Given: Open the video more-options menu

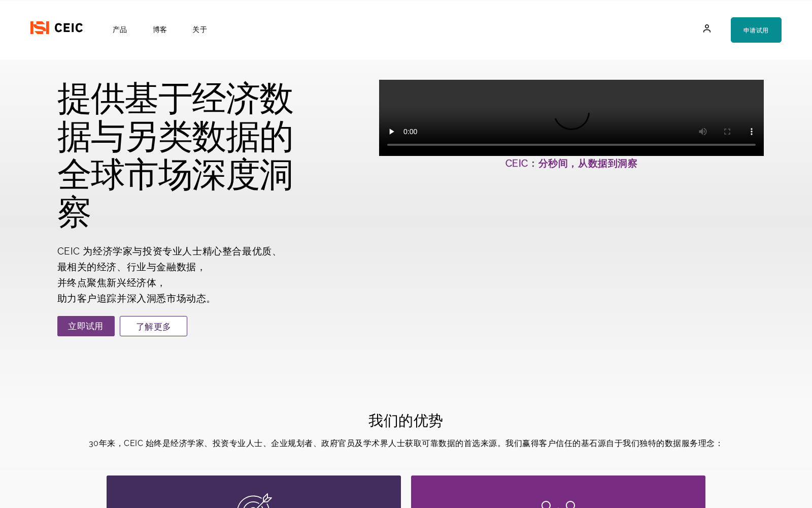Looking at the screenshot, I should tap(752, 132).
